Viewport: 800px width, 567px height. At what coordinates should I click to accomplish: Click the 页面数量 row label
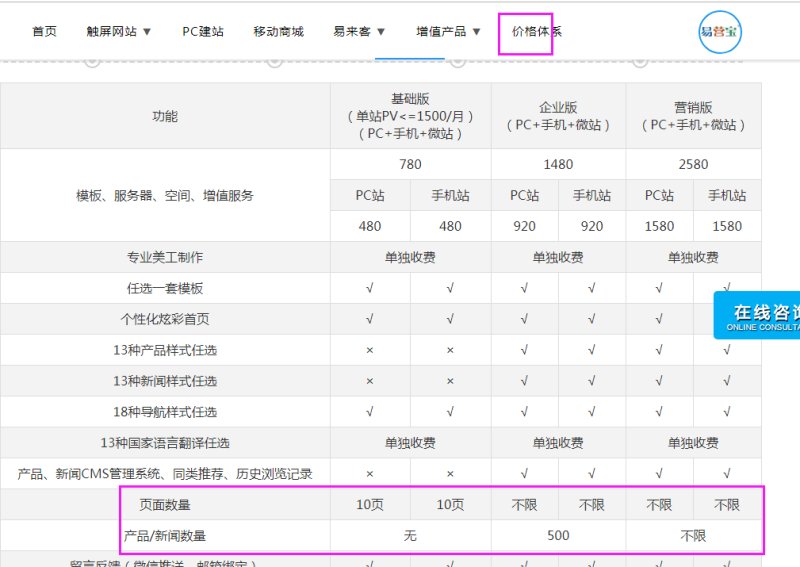pos(165,505)
